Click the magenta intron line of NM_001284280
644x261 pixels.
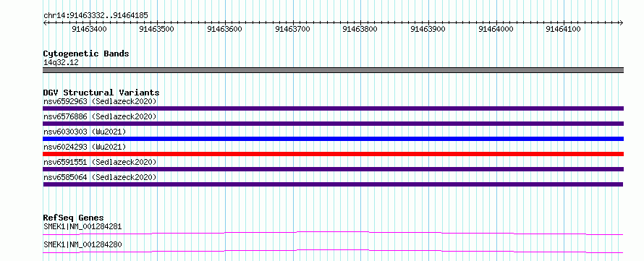click(x=334, y=251)
